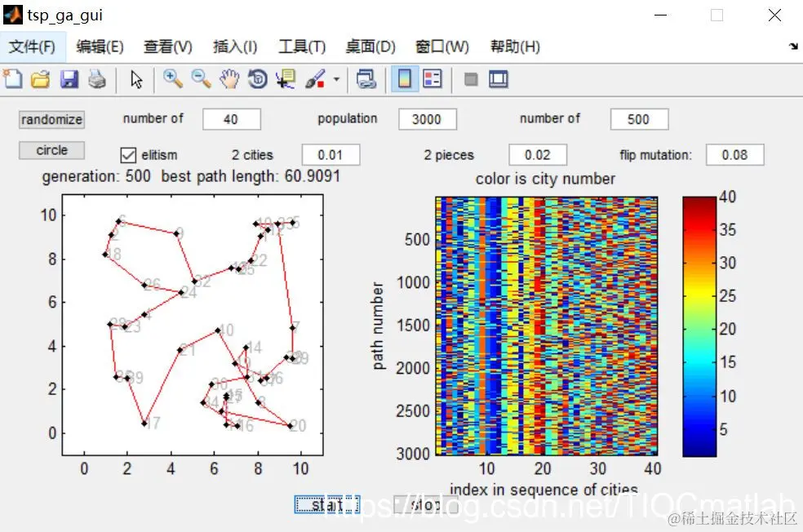This screenshot has width=803, height=532.
Task: Open the 编辑(E) menu
Action: 100,47
